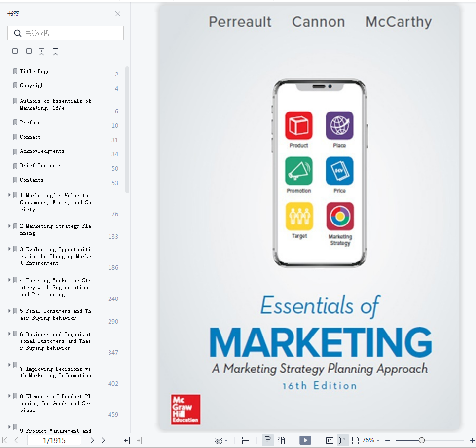Open Authors of Essentials of Marketing bookmark

55,104
